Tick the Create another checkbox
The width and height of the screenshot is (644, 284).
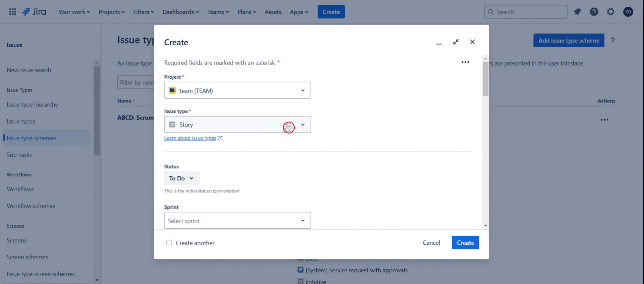[x=169, y=242]
